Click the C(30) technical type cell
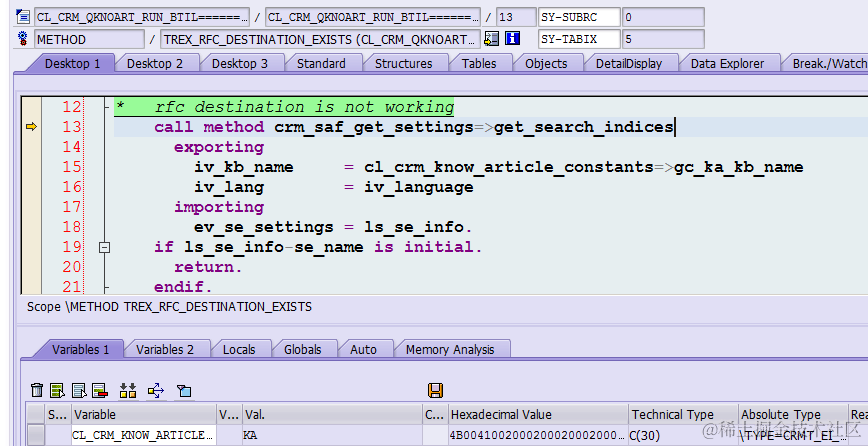This screenshot has height=446, width=868. tap(683, 435)
